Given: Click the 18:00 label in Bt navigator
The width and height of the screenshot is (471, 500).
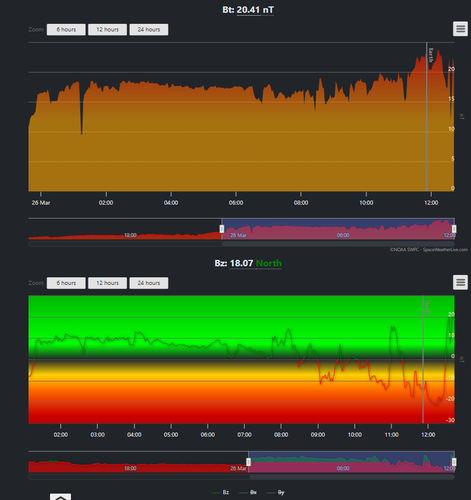Looking at the screenshot, I should pyautogui.click(x=130, y=235).
